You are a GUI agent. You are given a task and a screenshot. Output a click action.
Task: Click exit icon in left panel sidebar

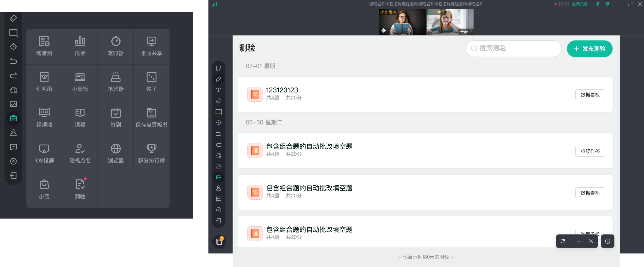coord(13,176)
